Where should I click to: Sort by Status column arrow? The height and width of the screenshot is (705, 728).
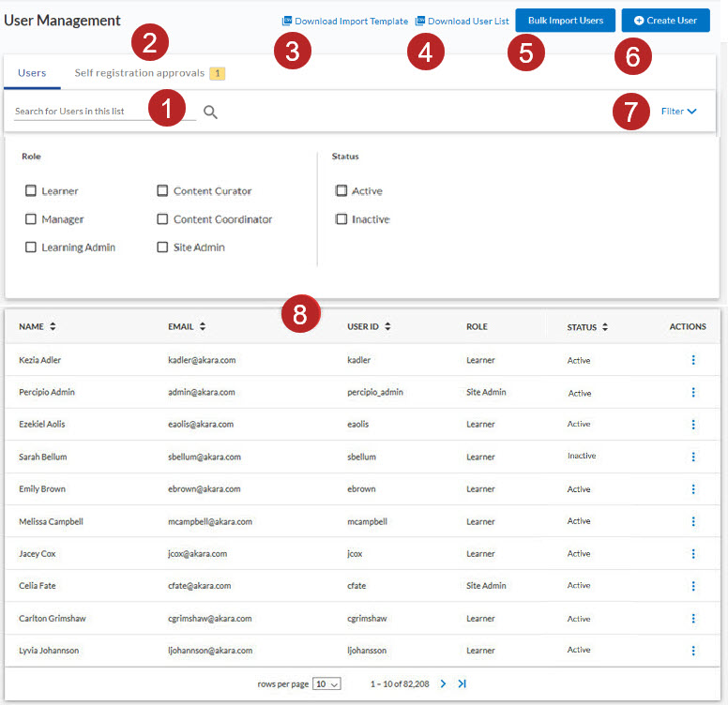click(x=604, y=327)
